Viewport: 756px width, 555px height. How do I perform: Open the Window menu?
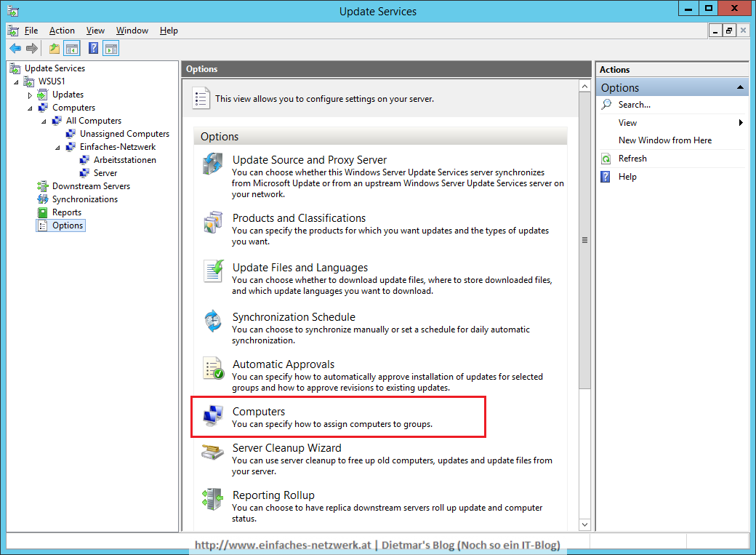(x=132, y=31)
